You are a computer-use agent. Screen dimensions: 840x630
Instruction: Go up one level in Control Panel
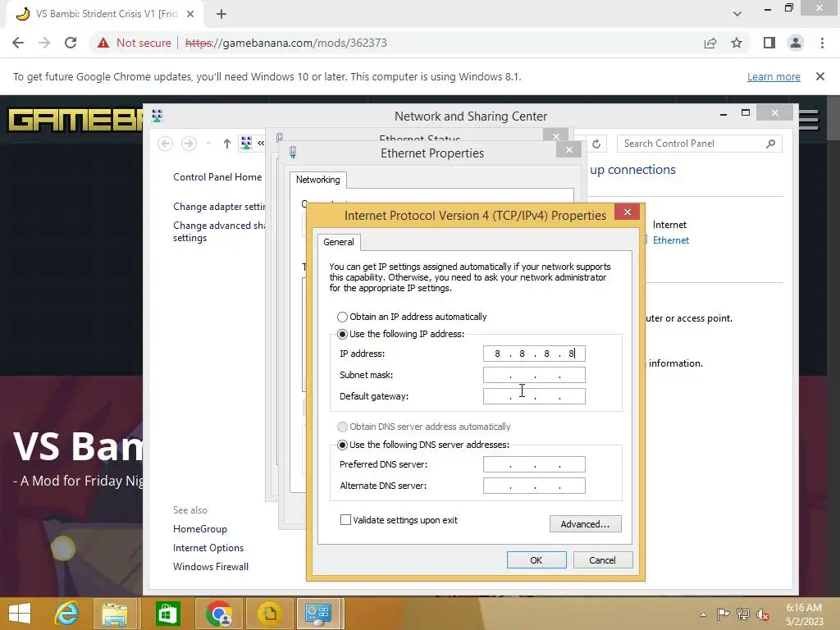click(226, 144)
